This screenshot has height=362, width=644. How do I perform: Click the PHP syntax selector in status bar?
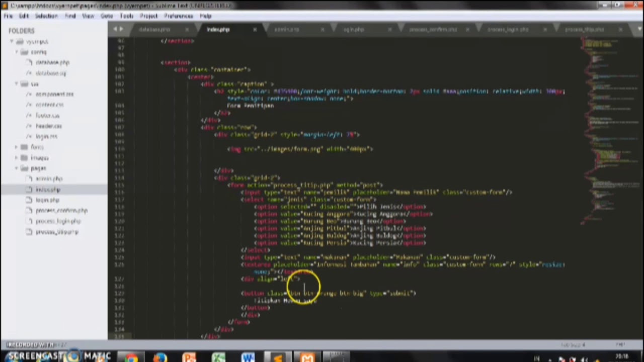point(620,345)
